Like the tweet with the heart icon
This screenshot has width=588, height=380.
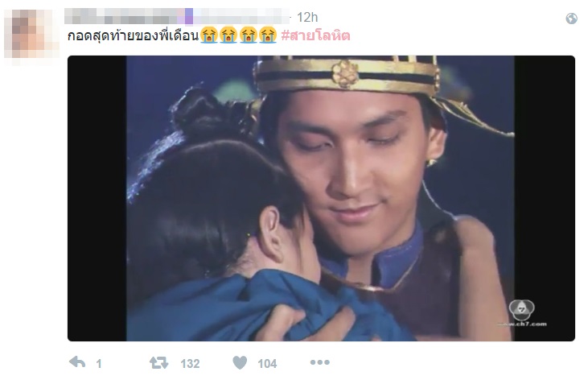pos(240,362)
